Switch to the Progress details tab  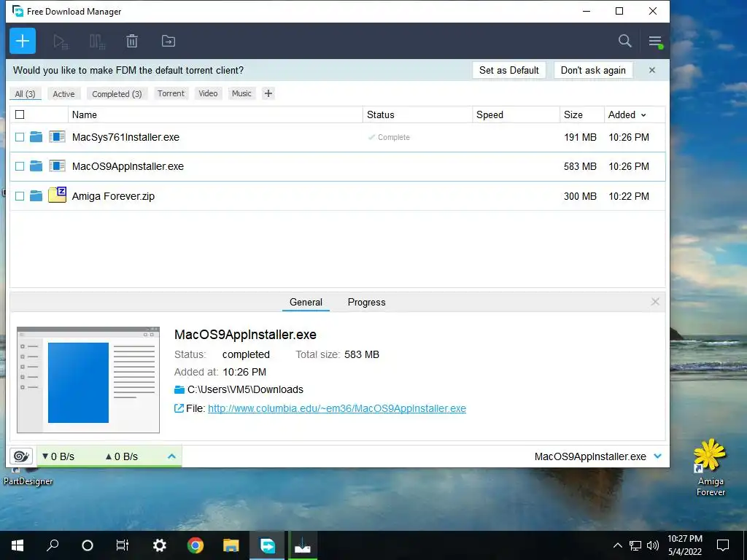click(x=366, y=302)
